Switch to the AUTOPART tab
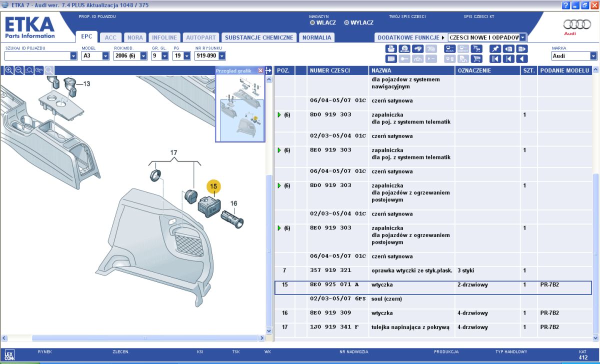Screen dimensions: 600x364 pos(201,37)
